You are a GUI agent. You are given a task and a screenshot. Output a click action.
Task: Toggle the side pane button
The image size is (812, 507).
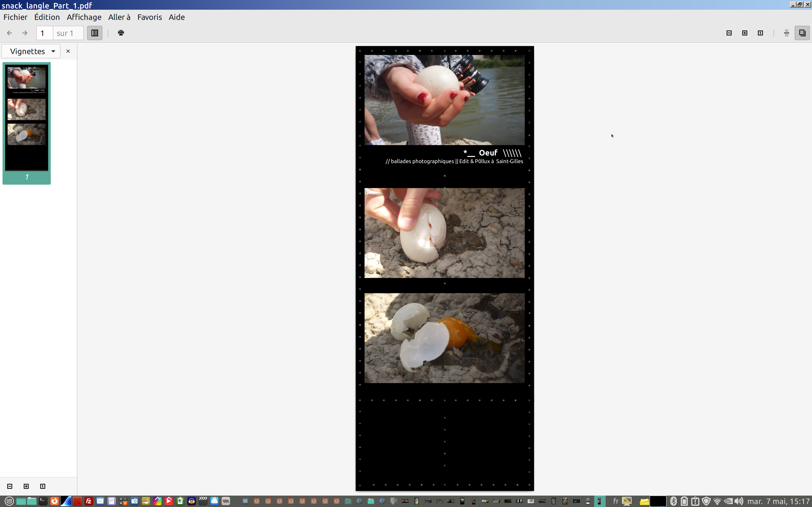pos(95,33)
